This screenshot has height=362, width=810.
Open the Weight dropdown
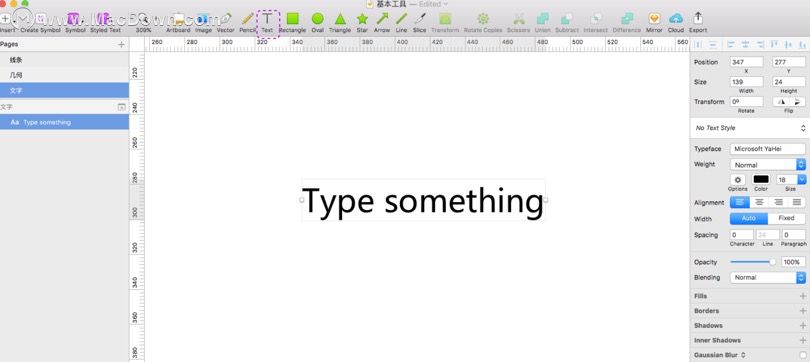pyautogui.click(x=768, y=165)
